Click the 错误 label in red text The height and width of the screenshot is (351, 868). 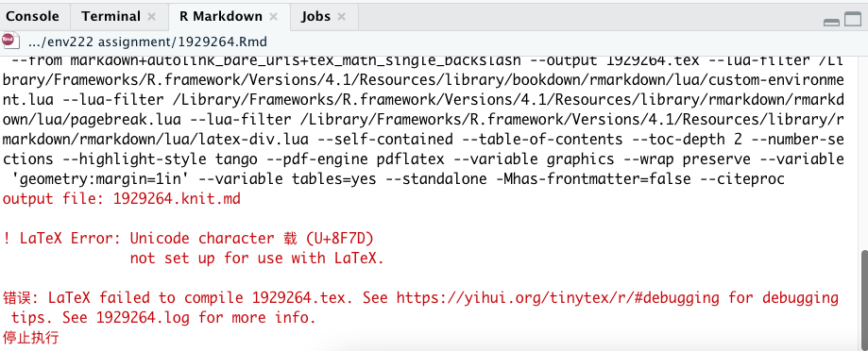click(17, 298)
